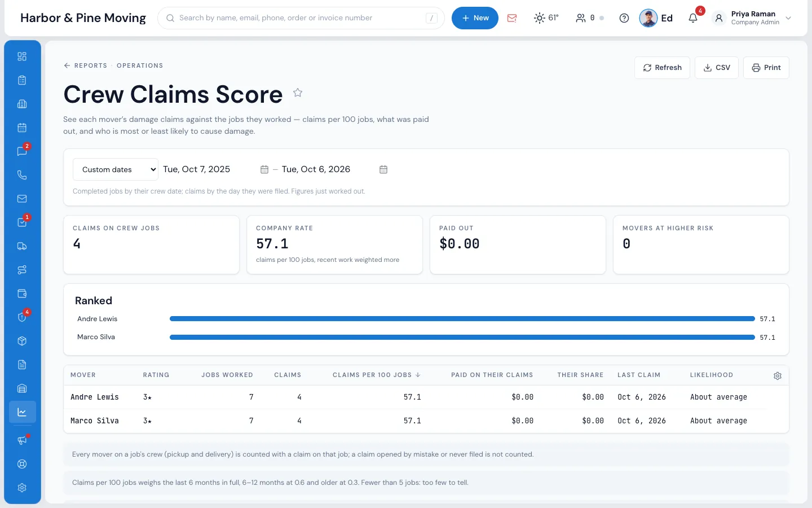Click the Print button
The image size is (812, 508).
pos(766,68)
